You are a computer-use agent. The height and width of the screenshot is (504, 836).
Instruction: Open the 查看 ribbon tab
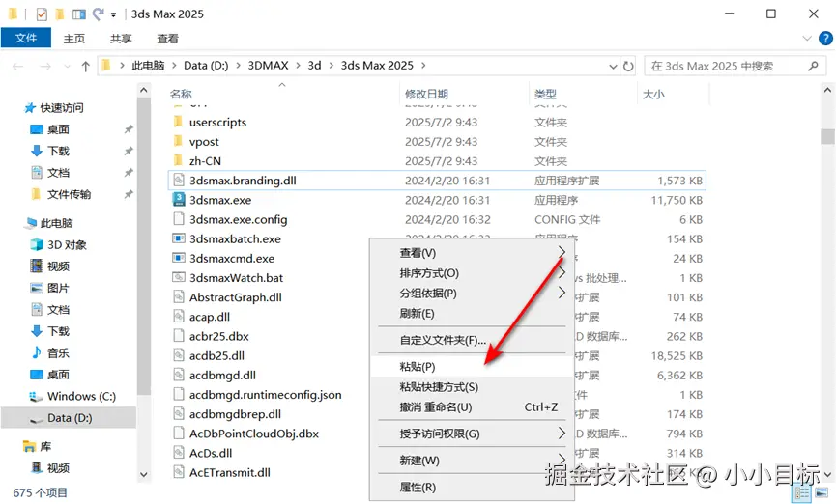click(167, 39)
